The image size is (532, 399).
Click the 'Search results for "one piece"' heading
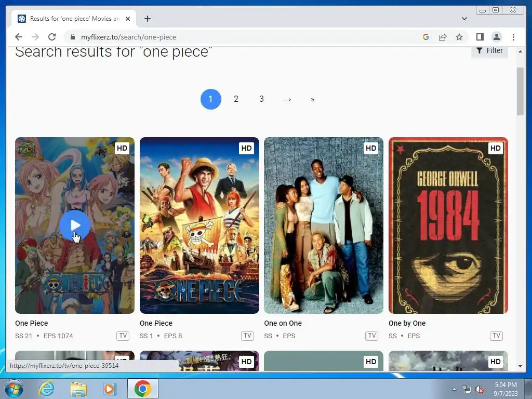click(114, 52)
